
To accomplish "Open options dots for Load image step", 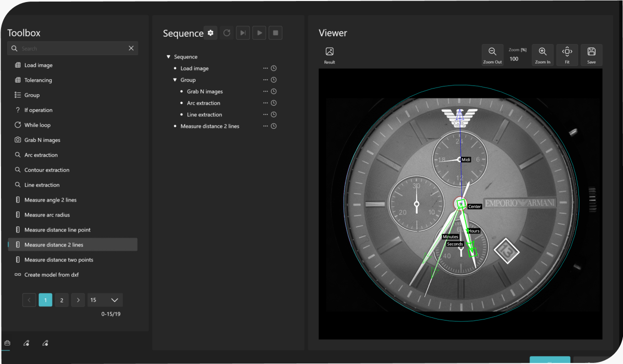I will [x=265, y=68].
